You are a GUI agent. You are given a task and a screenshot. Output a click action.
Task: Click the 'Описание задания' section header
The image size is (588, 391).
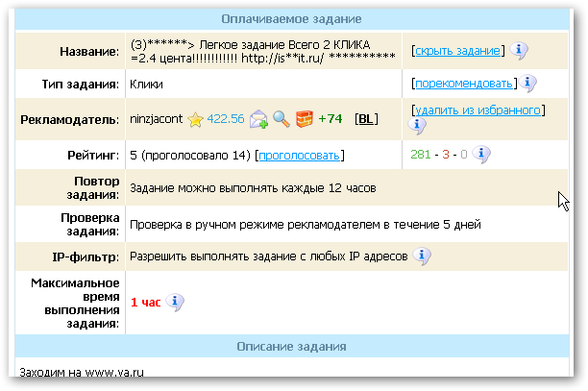290,346
